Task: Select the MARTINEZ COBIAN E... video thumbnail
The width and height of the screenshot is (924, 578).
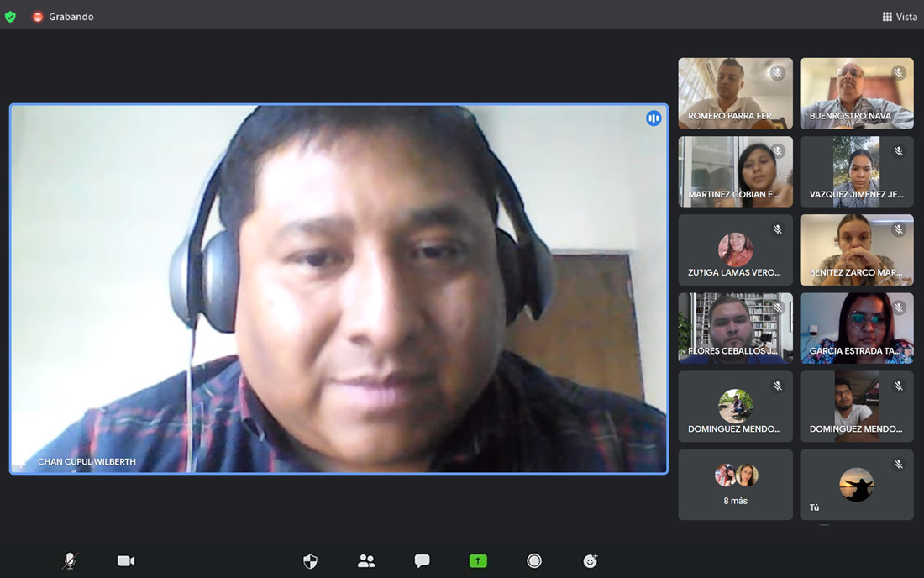Action: (x=736, y=171)
